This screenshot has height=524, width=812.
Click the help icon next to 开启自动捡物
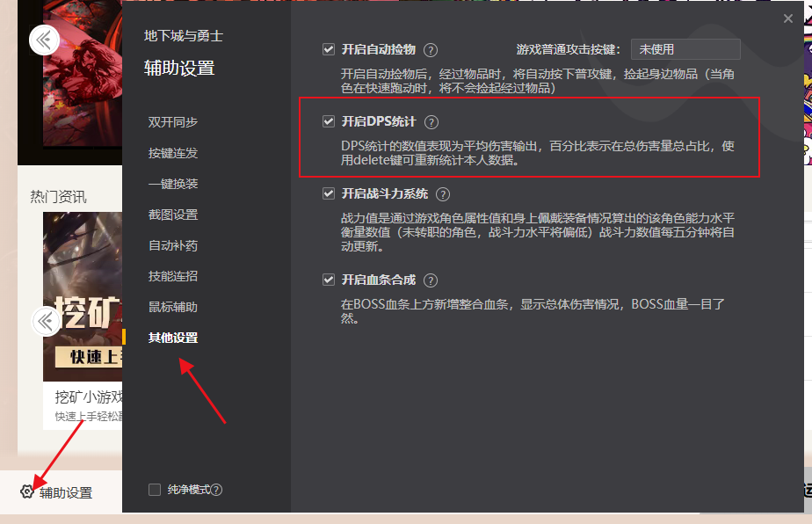coord(431,50)
